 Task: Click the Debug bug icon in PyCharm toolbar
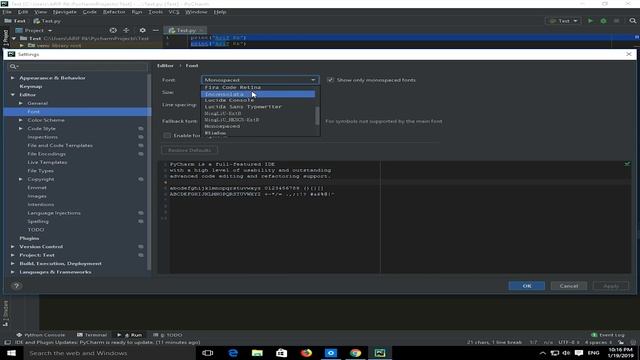point(603,20)
